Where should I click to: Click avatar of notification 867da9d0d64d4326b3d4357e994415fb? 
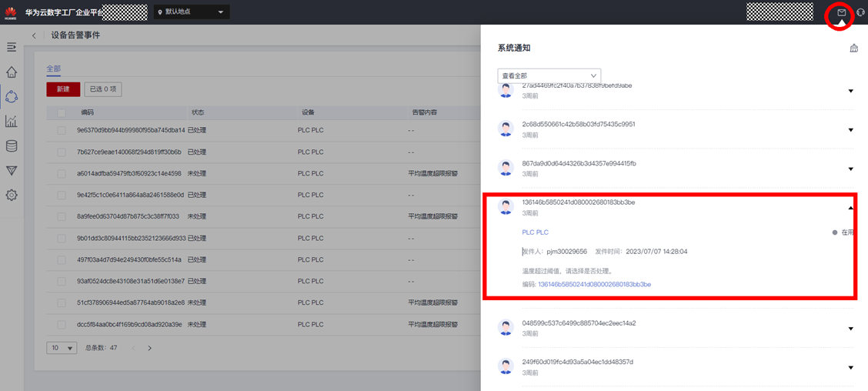(506, 169)
